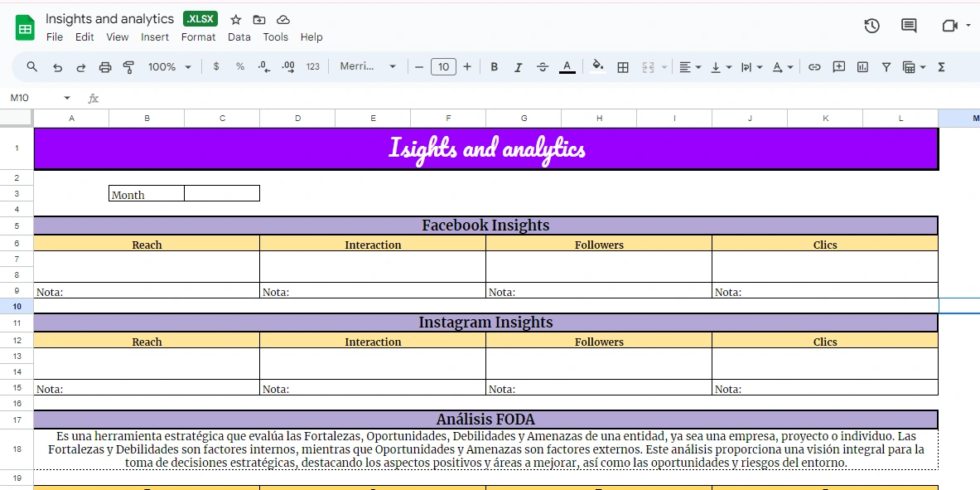Open zoom level 100% dropdown
This screenshot has width=980, height=490.
(169, 67)
